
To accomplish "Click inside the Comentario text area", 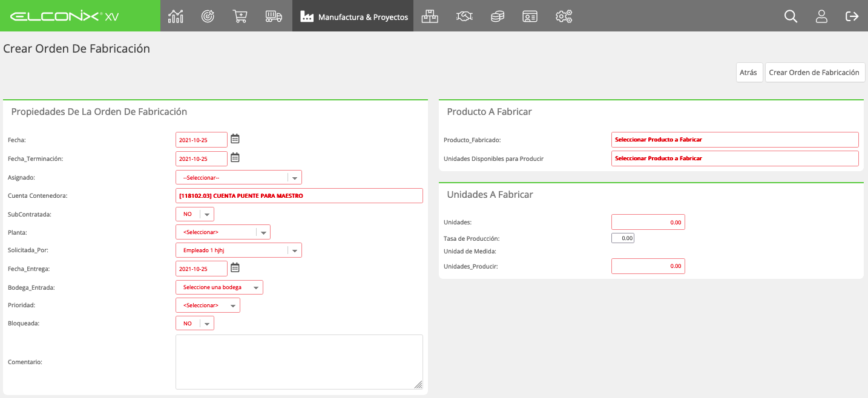I will [299, 362].
